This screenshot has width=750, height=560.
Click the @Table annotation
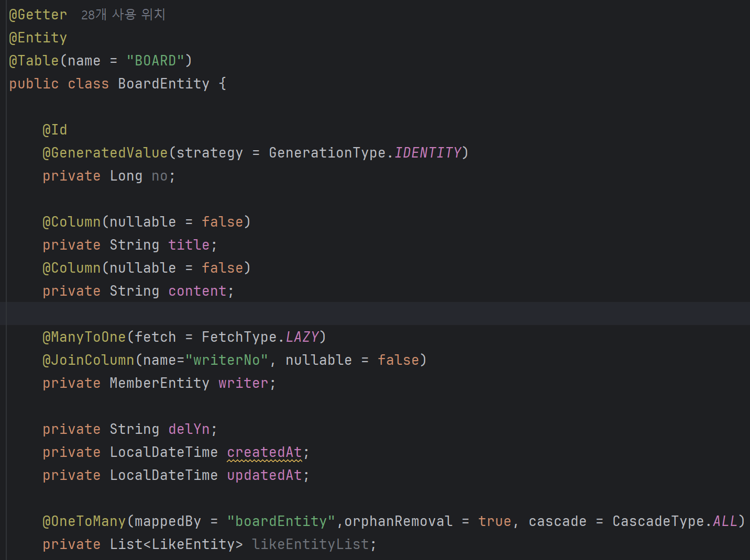click(34, 61)
